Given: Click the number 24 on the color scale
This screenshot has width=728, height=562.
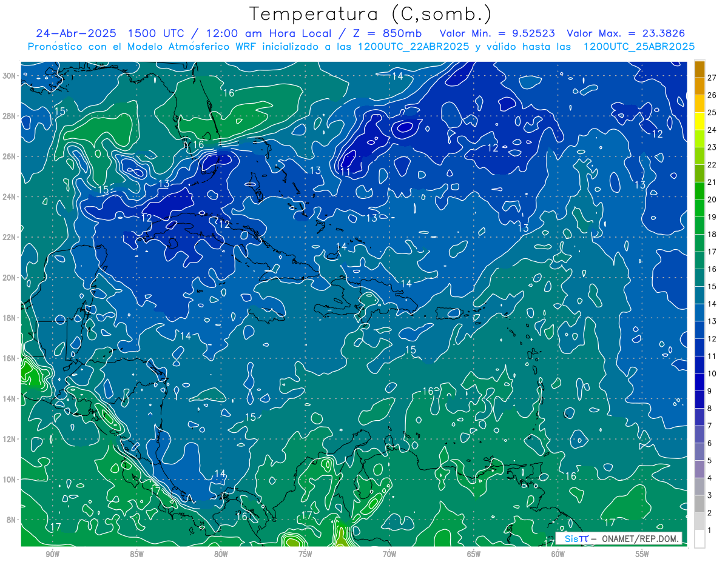Looking at the screenshot, I should point(712,130).
